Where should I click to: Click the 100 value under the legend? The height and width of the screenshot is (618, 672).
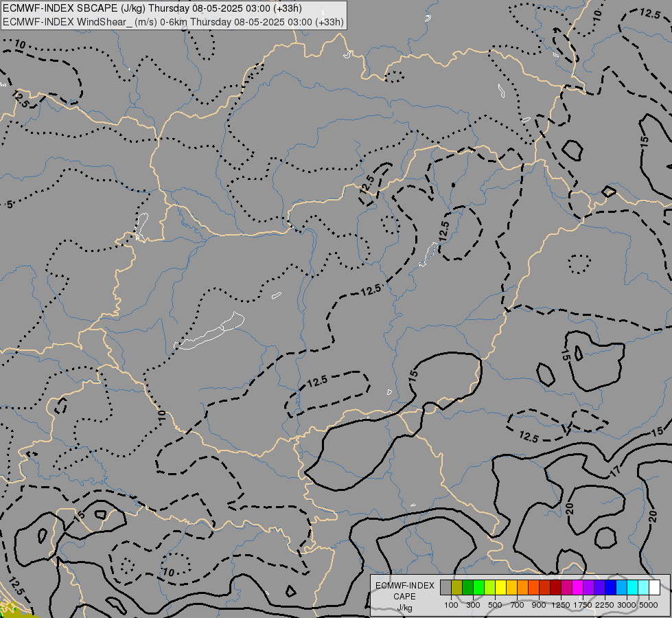coord(451,605)
